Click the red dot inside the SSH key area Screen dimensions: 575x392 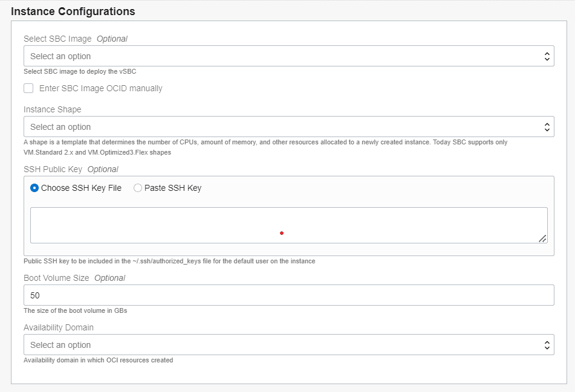click(x=281, y=233)
